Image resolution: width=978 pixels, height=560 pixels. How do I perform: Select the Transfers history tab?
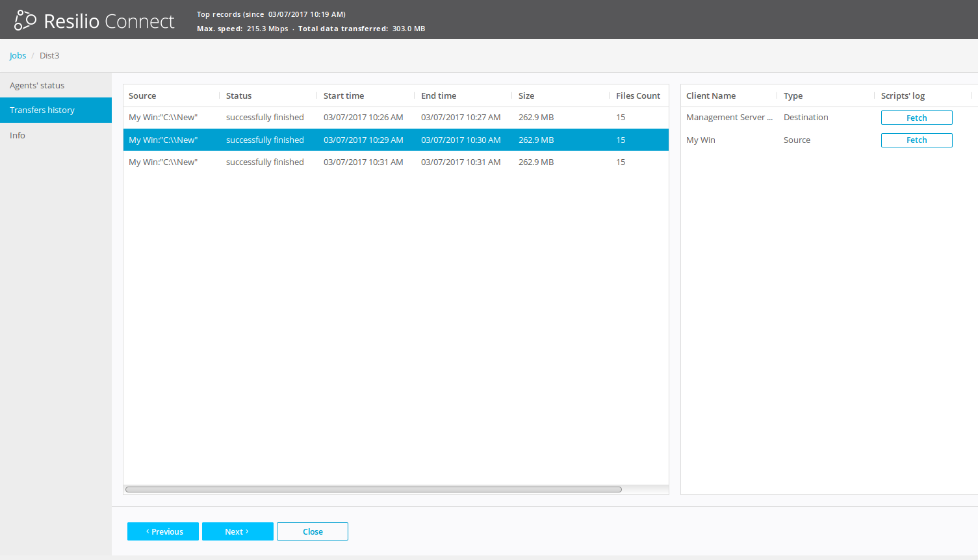pos(42,110)
